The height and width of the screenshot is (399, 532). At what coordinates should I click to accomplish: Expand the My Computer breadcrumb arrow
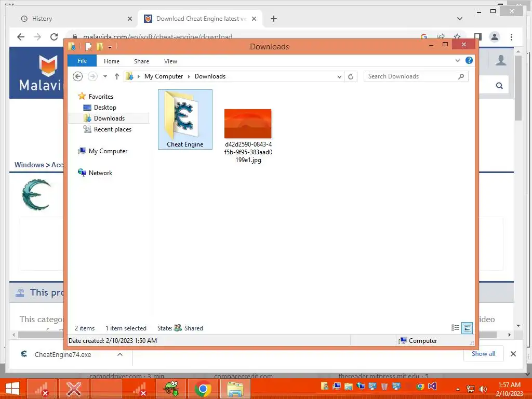tap(189, 77)
